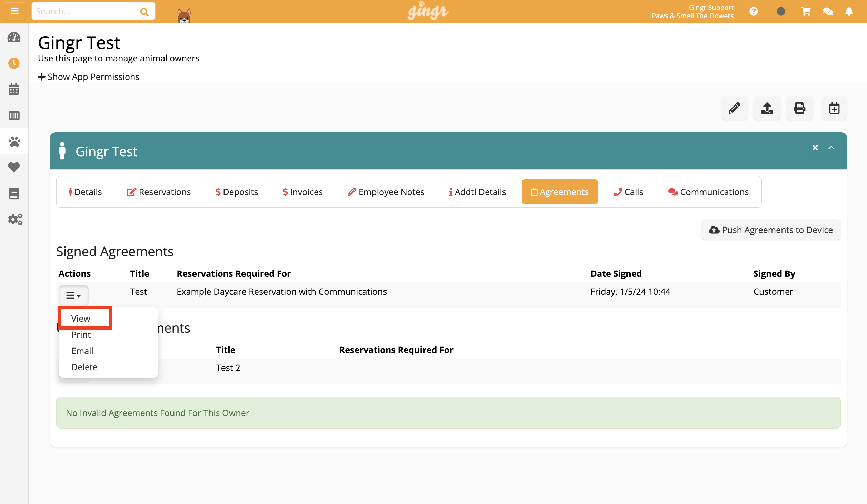The width and height of the screenshot is (867, 504).
Task: Click Push Agreements to Device button
Action: [771, 230]
